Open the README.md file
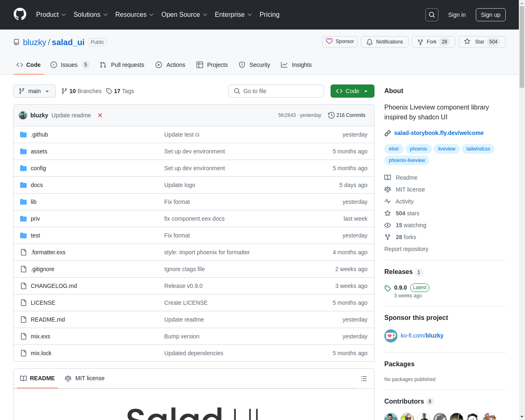This screenshot has height=420, width=525. point(48,320)
